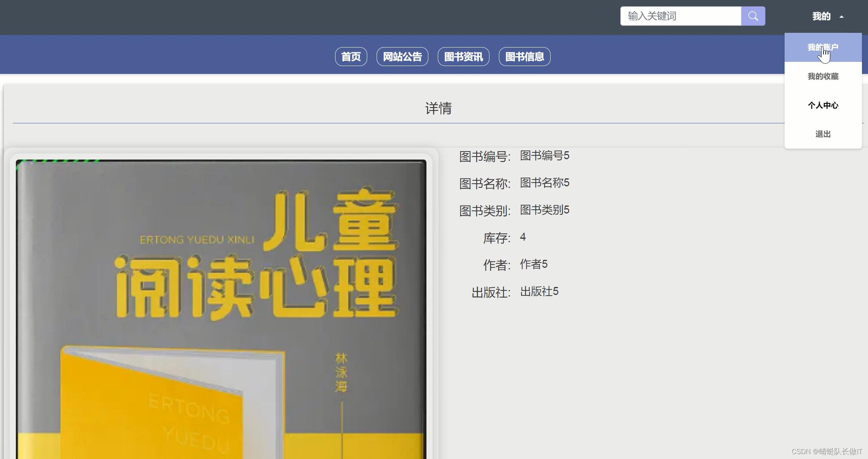Open the 图书资讯 navigation button
The height and width of the screenshot is (459, 868).
463,57
